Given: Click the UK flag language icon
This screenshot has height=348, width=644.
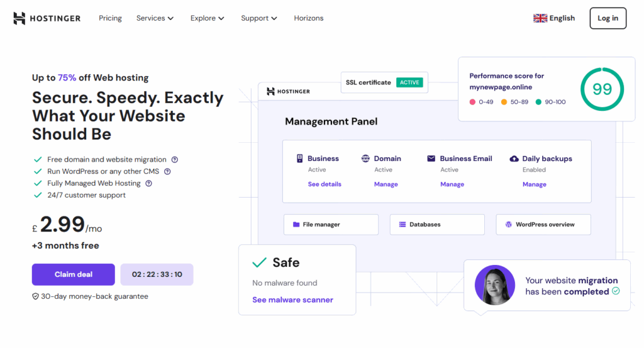Looking at the screenshot, I should (540, 18).
